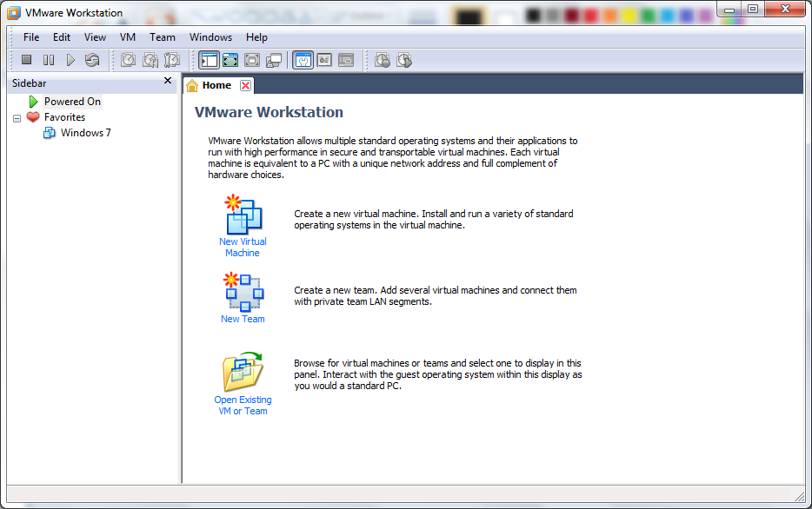Toggle the Show Sidebar toolbar icon
This screenshot has height=509, width=812.
(x=210, y=61)
